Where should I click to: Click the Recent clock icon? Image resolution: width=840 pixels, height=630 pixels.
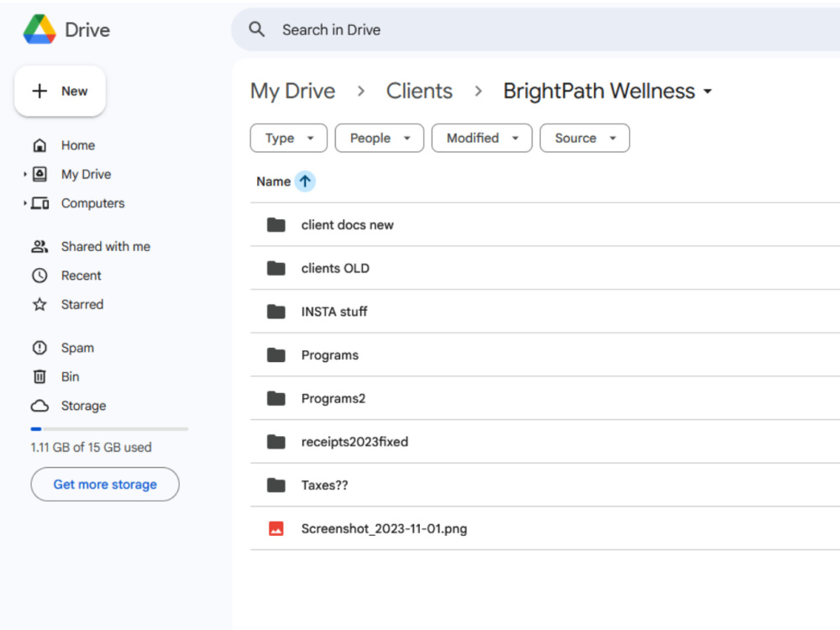[39, 276]
